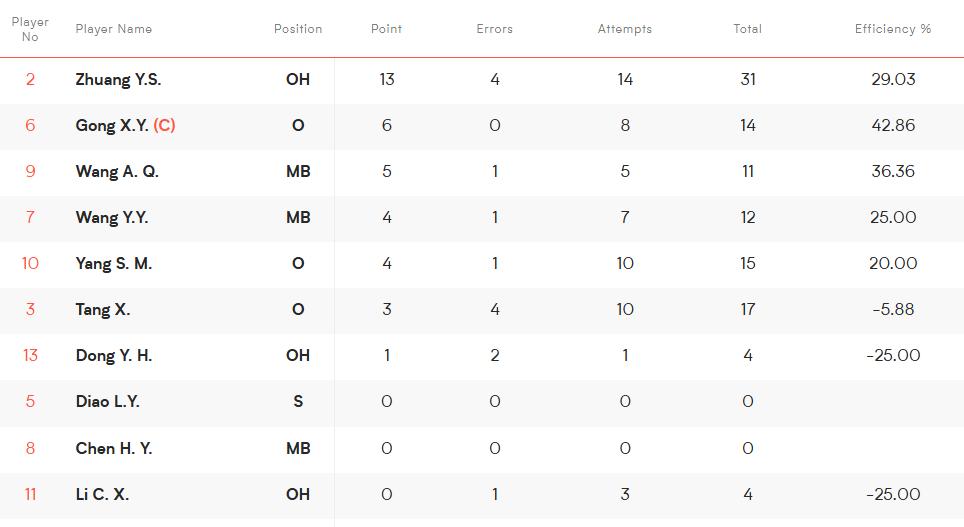The image size is (964, 527).
Task: Sort by Efficiency % header
Action: click(893, 29)
